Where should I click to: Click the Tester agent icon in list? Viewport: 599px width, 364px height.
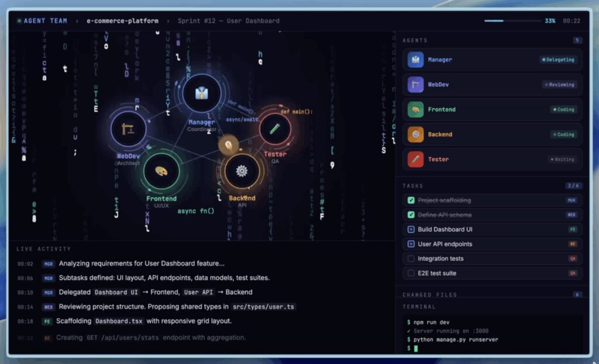tap(415, 159)
